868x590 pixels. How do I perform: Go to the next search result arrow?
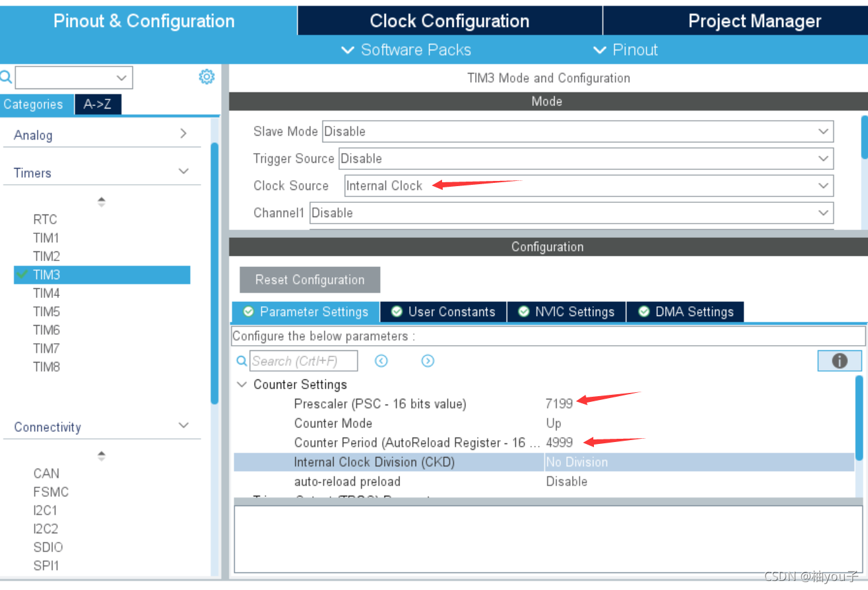pos(428,361)
